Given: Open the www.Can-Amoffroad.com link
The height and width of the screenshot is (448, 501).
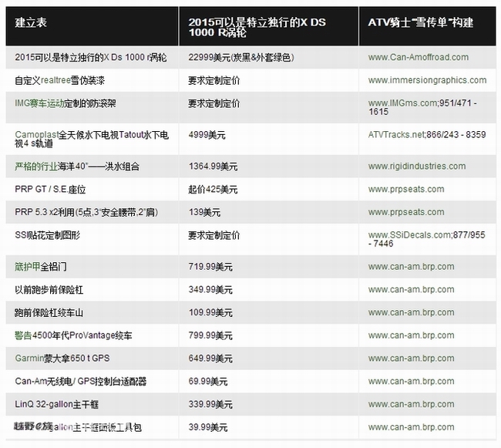Looking at the screenshot, I should point(419,57).
